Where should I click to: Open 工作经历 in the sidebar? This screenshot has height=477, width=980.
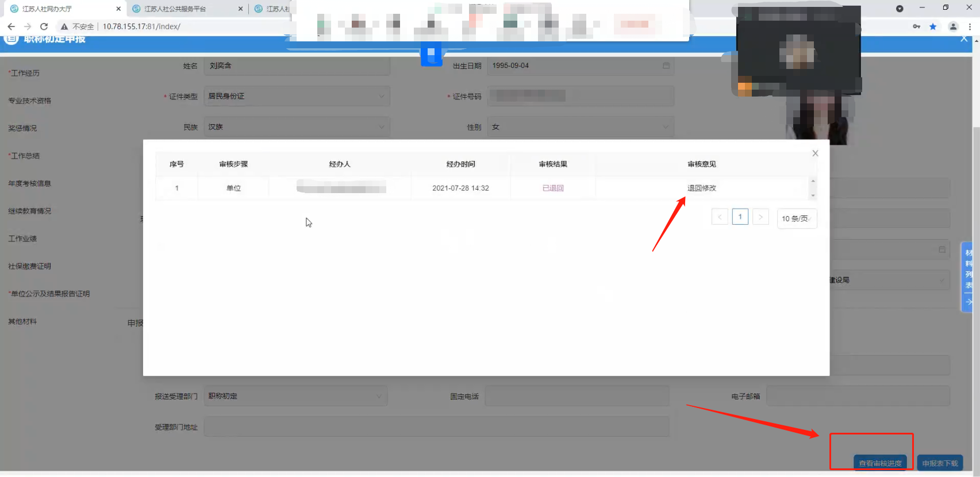click(24, 73)
